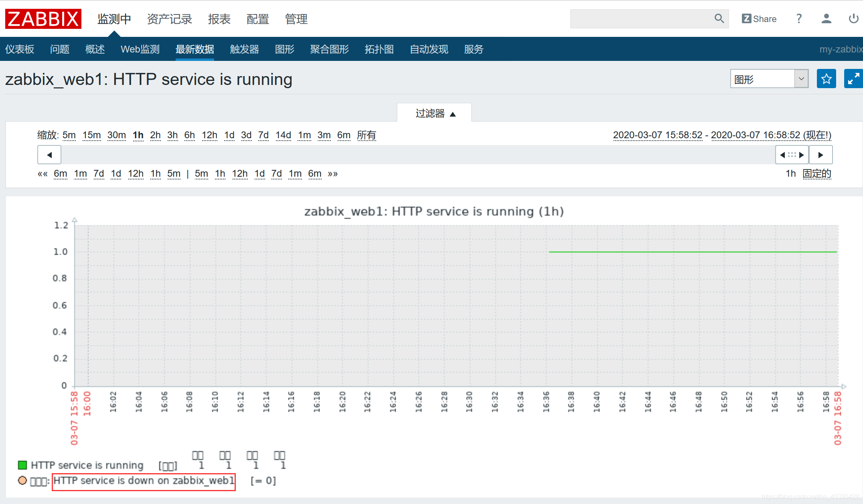Viewport: 863px width, 504px height.
Task: Click the orange trigger legend circle
Action: tap(22, 480)
